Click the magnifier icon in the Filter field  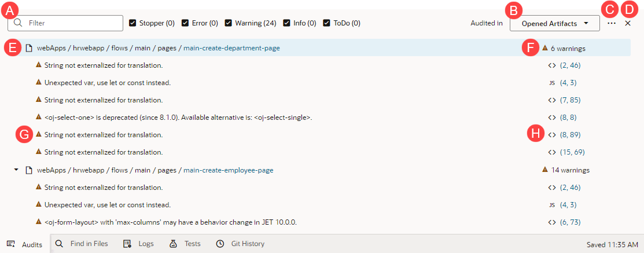pyautogui.click(x=18, y=23)
